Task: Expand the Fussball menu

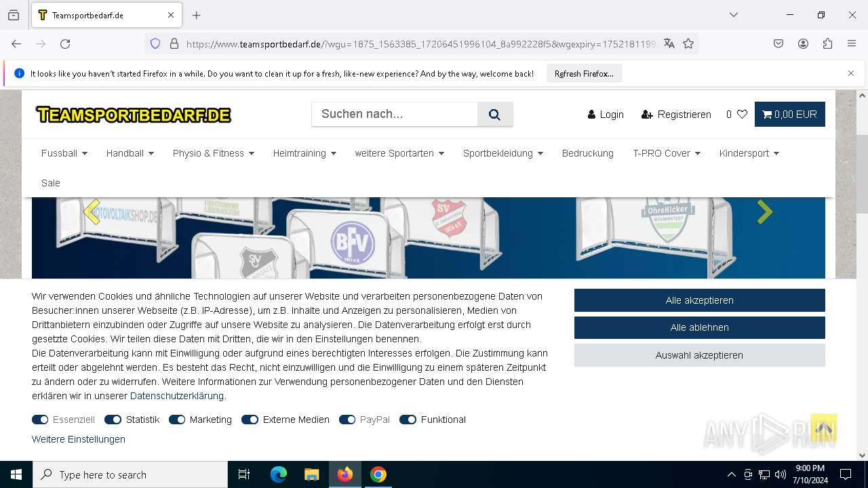Action: pos(64,153)
